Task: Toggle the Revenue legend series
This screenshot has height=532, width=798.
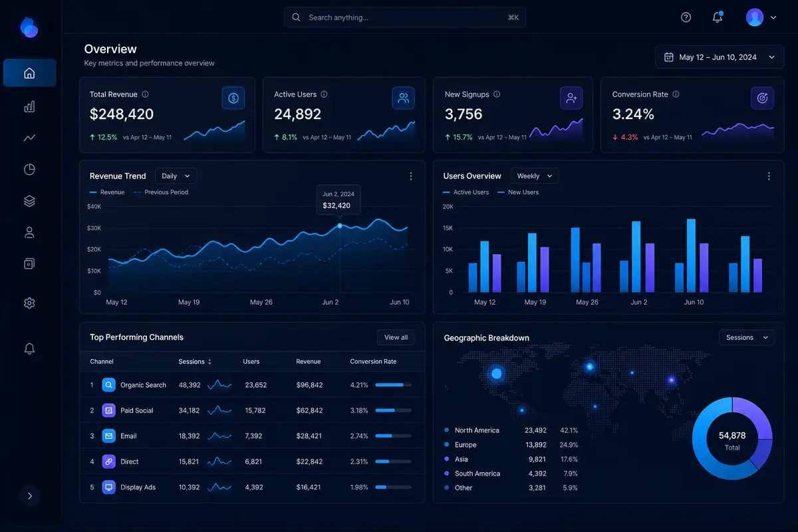Action: [107, 192]
